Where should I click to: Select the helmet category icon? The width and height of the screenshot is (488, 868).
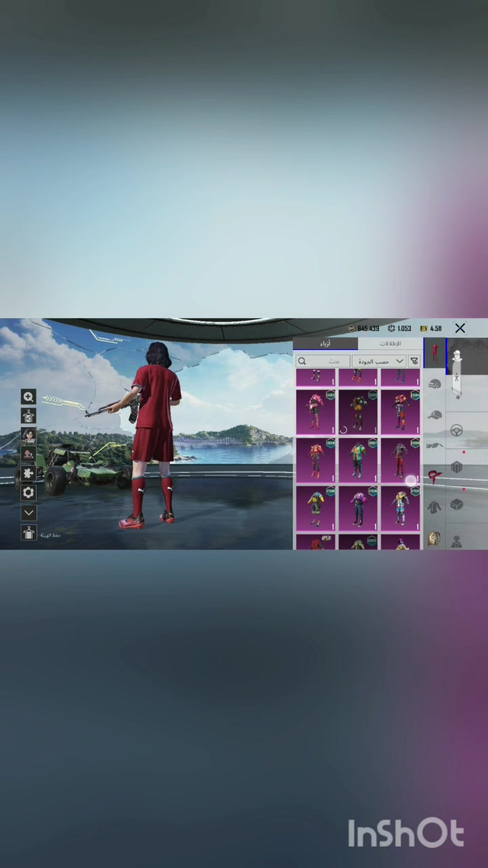coord(434,384)
